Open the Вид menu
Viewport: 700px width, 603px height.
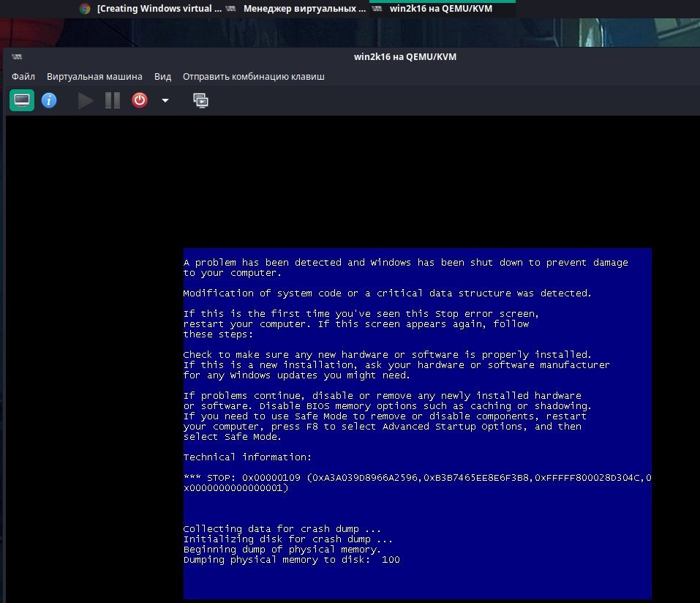click(x=163, y=76)
